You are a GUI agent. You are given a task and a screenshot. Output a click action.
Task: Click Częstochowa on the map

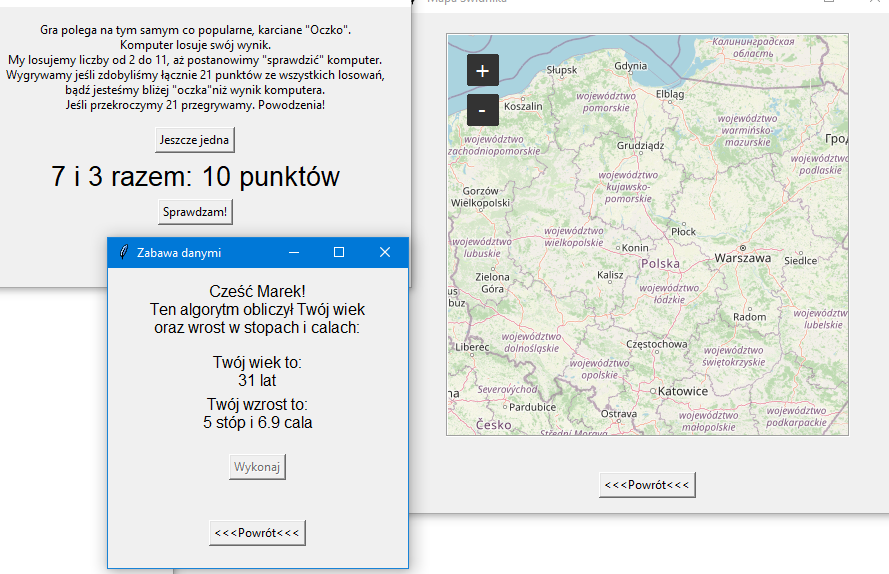click(x=656, y=344)
